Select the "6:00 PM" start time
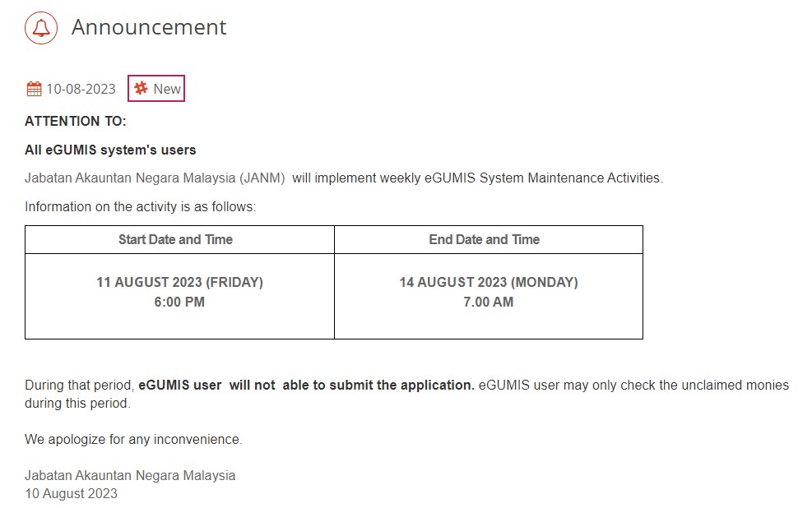Screen dimensions: 812x508 tap(179, 302)
